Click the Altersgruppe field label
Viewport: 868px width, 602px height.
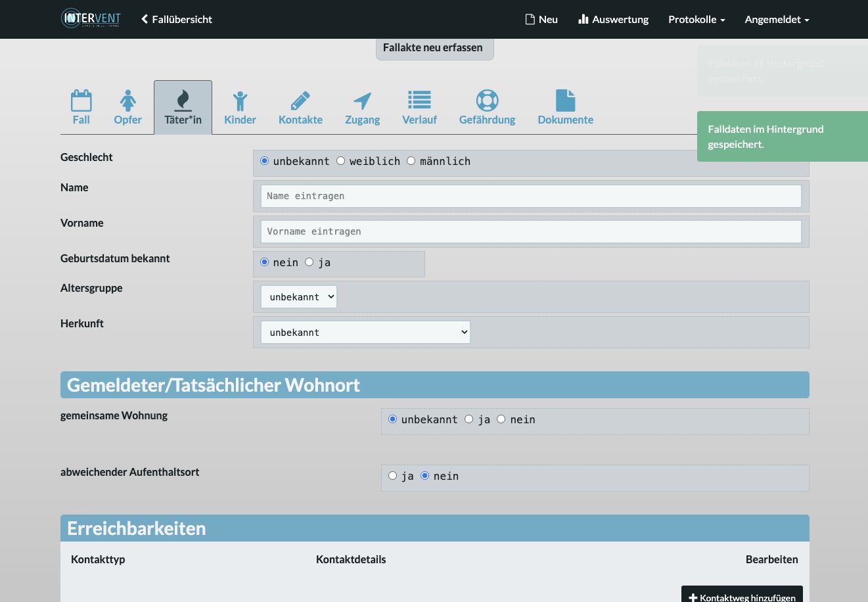[x=91, y=288]
